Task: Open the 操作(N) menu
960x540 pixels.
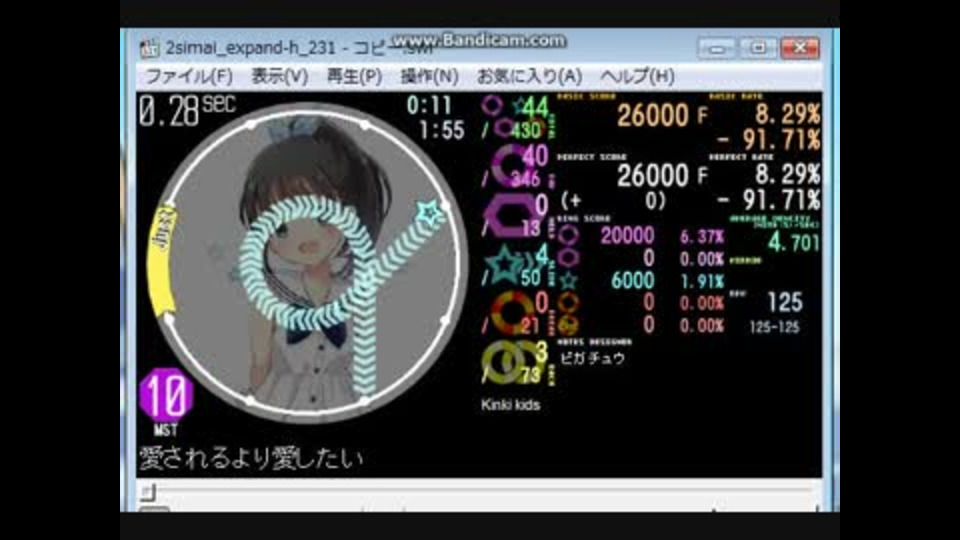Action: pos(429,77)
